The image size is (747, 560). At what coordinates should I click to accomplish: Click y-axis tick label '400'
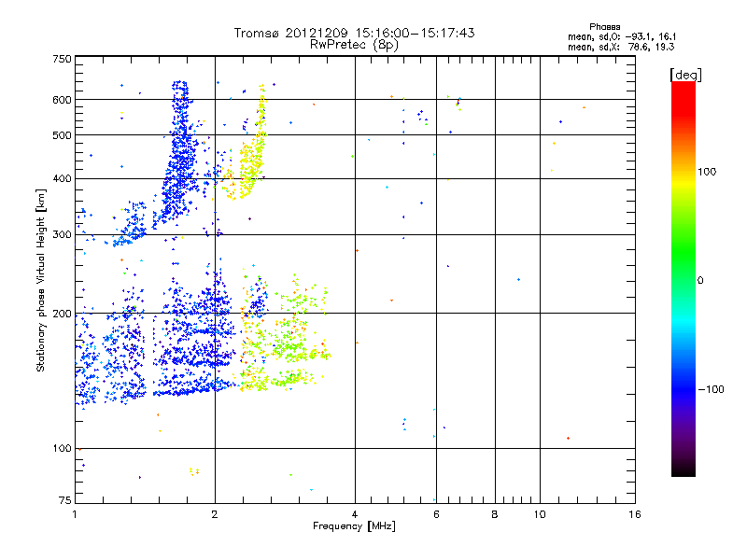(62, 178)
